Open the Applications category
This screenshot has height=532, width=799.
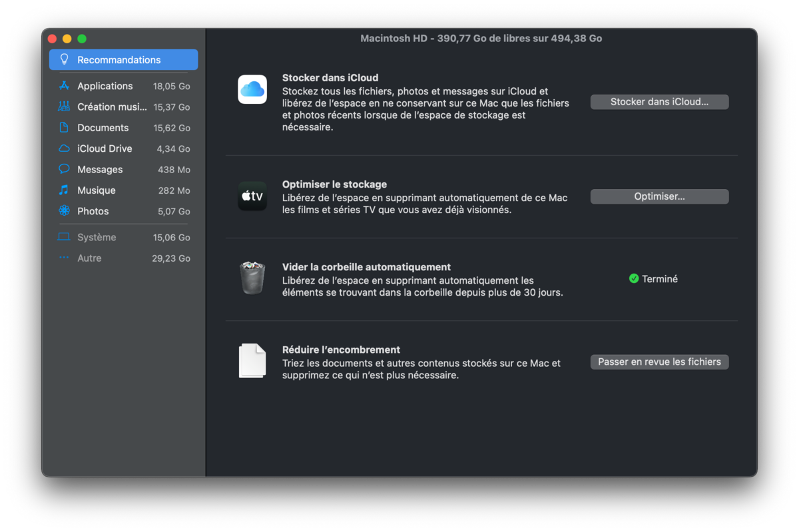(x=105, y=86)
